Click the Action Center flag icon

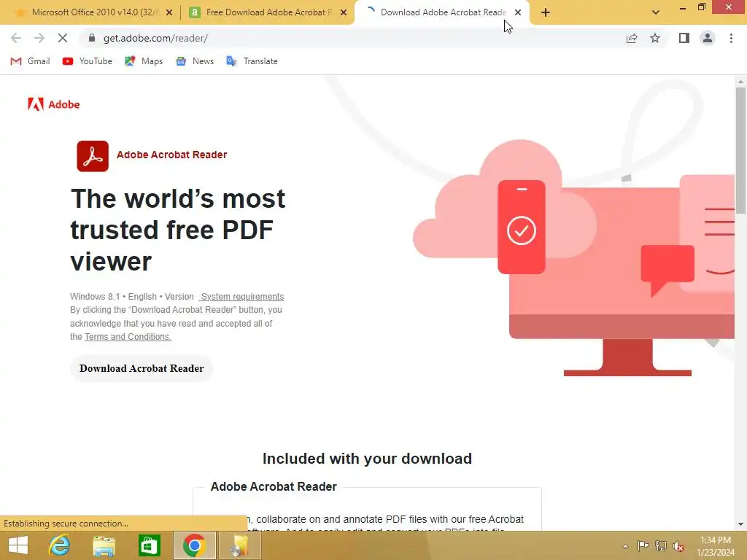pos(643,545)
